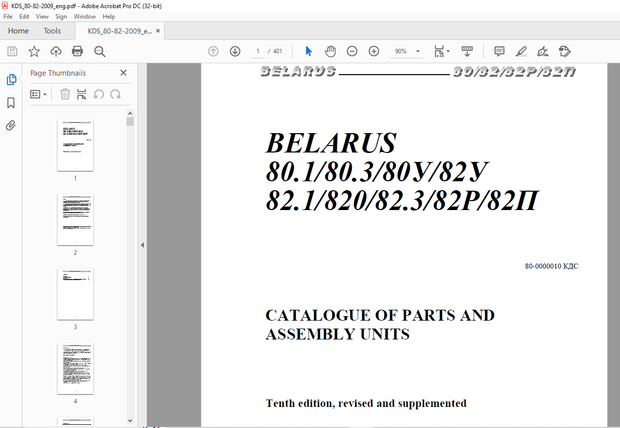Select the page 4 thumbnail
The width and height of the screenshot is (620, 428).
click(75, 369)
